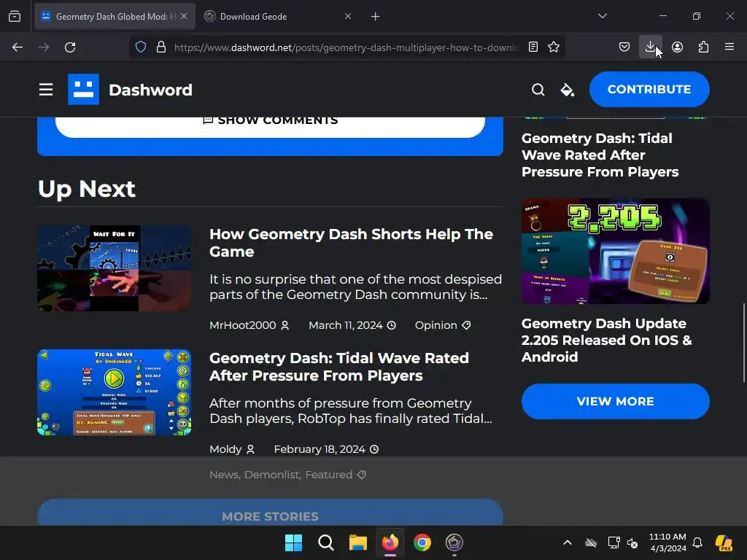Show hidden system tray icons
Screen dimensions: 747x560
click(568, 542)
